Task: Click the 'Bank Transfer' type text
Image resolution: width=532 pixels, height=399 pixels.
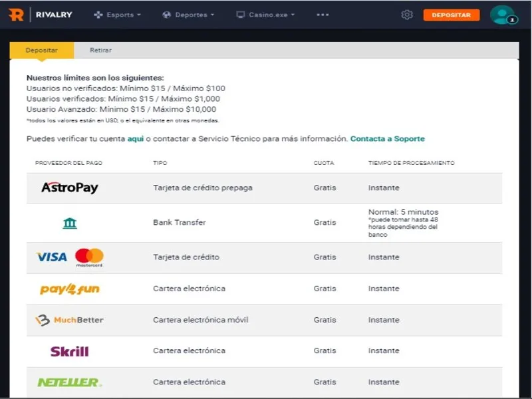Action: [x=180, y=222]
